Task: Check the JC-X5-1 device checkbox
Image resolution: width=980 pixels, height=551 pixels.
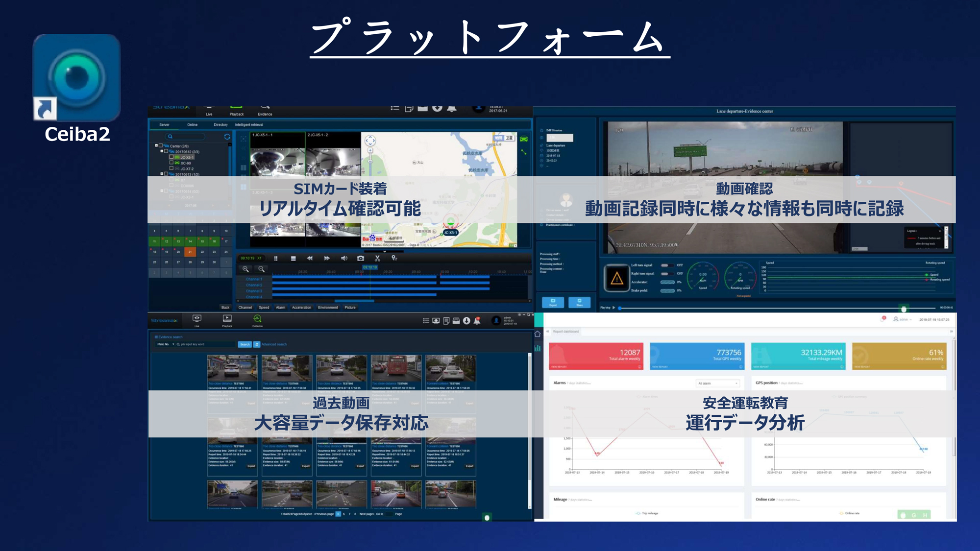Action: [x=171, y=157]
